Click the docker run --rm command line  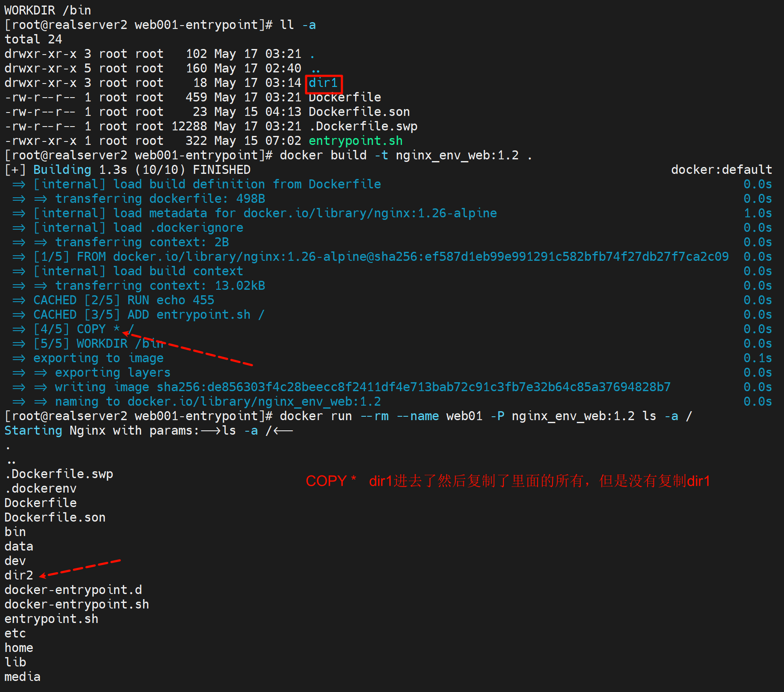(486, 416)
